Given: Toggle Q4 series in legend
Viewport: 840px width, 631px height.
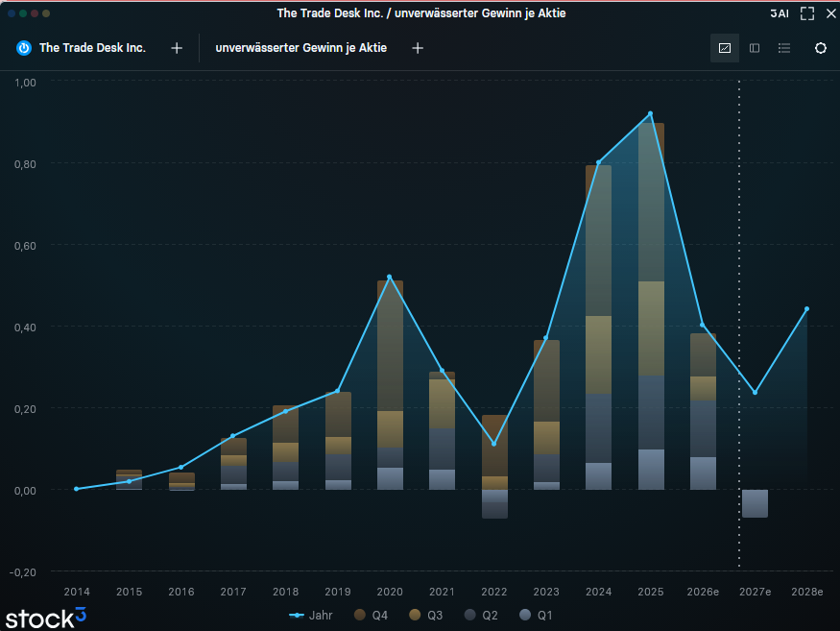Looking at the screenshot, I should pyautogui.click(x=371, y=615).
